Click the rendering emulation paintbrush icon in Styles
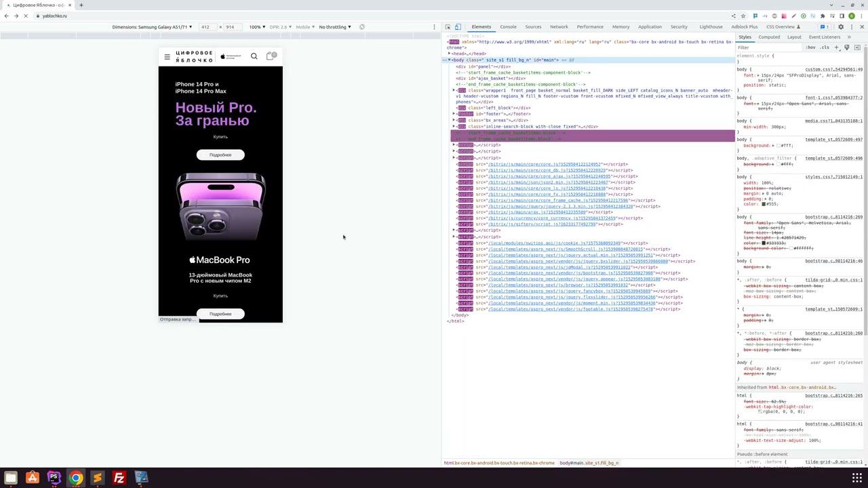868x488 pixels. pyautogui.click(x=847, y=47)
